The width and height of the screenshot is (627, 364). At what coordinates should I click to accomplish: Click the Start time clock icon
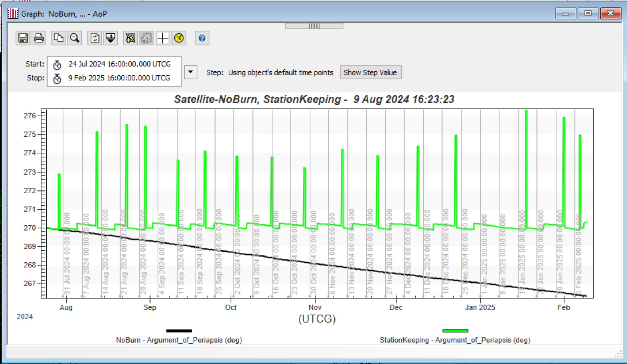pyautogui.click(x=57, y=64)
